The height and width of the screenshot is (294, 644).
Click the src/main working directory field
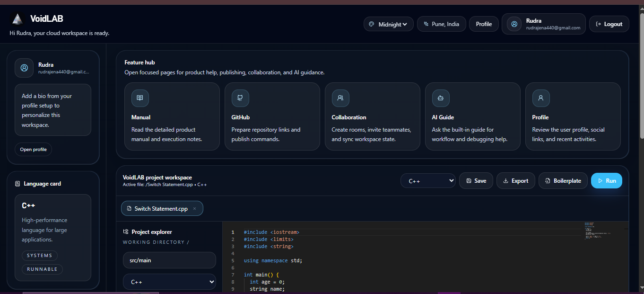click(x=169, y=260)
